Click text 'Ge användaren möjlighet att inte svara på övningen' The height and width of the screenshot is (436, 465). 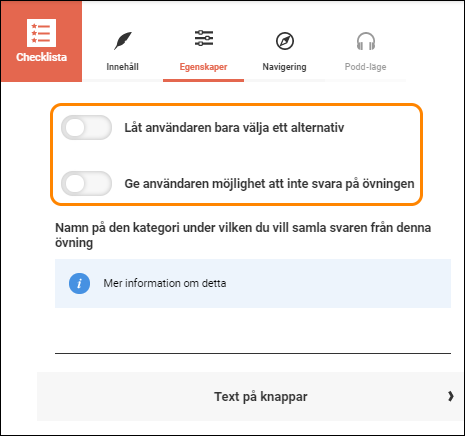point(269,184)
